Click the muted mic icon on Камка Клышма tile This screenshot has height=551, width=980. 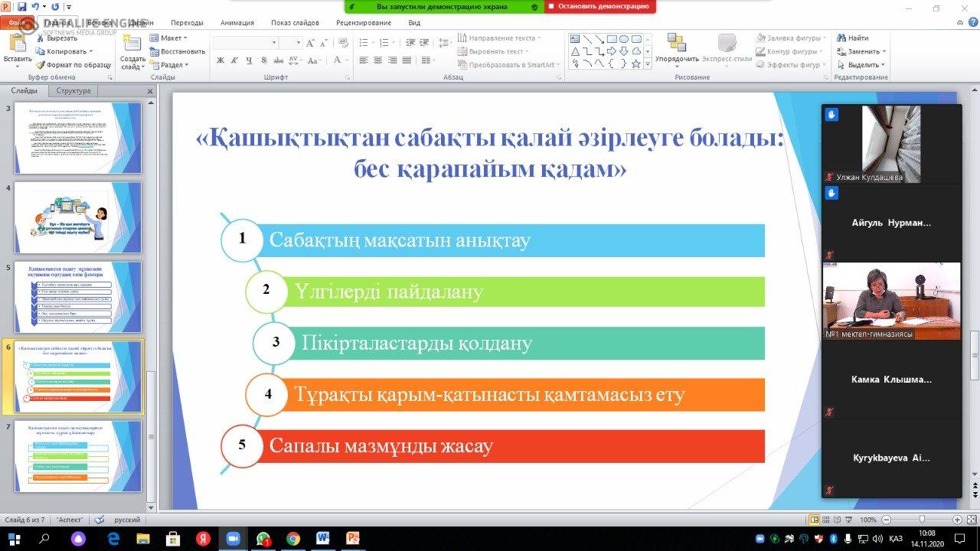829,411
